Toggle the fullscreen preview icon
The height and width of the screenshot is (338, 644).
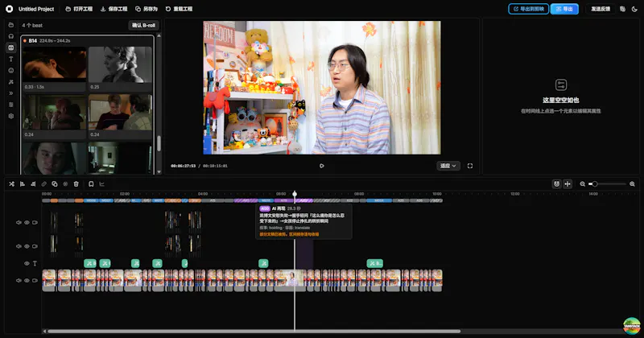(x=470, y=166)
